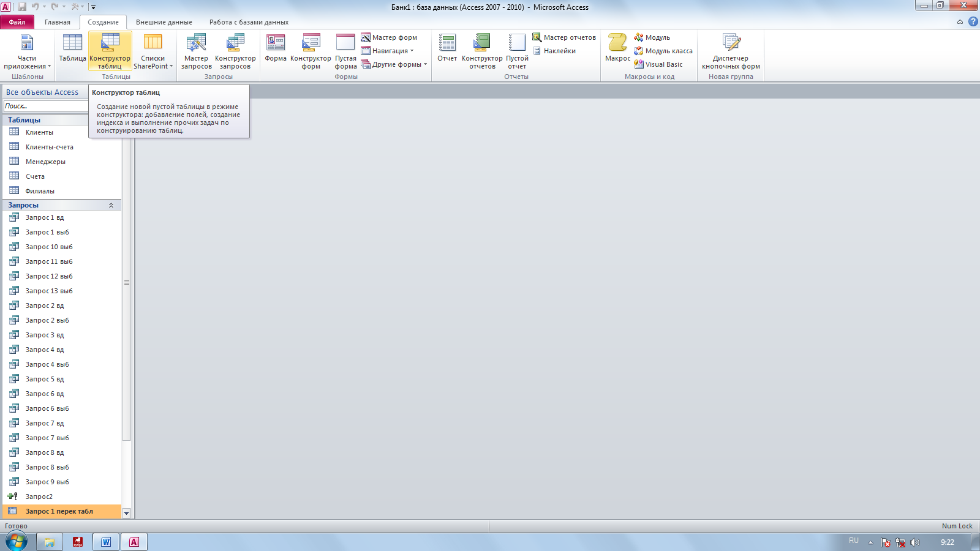The height and width of the screenshot is (551, 980).
Task: Open the Части приложения templates gallery
Action: pyautogui.click(x=27, y=51)
